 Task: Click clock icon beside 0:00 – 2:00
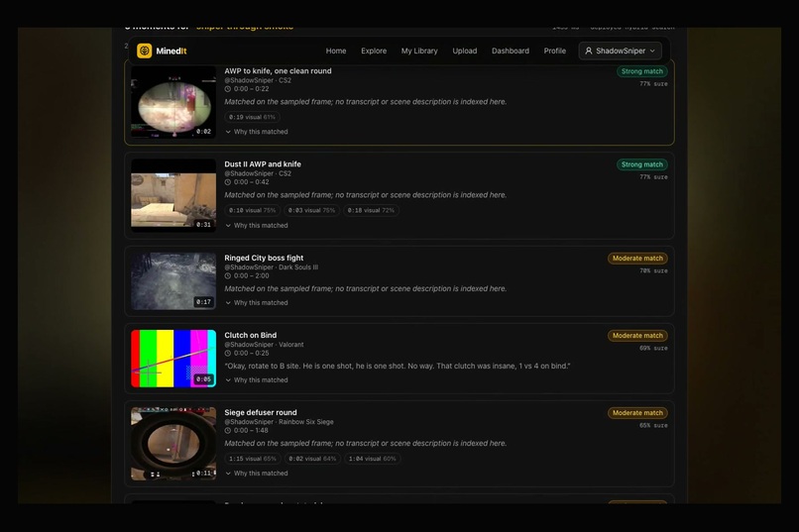click(x=228, y=276)
